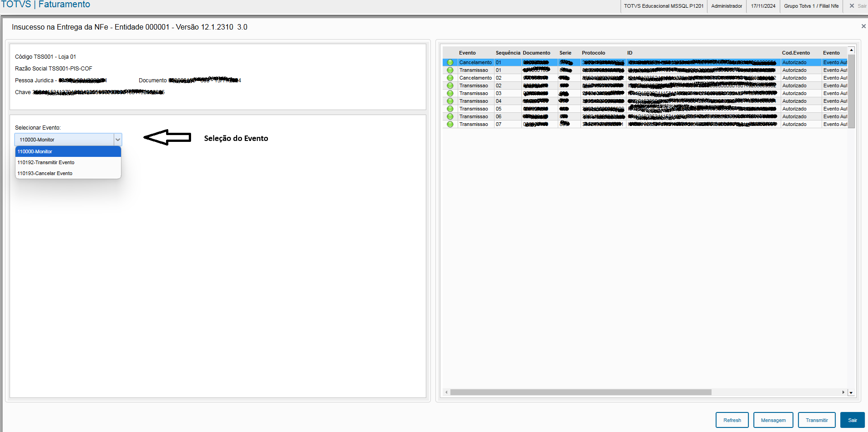Click the blue Sair button

coord(852,420)
